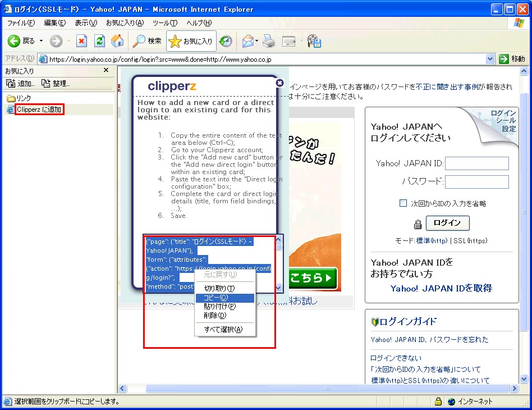Open the ヘルプ(H) menu
532x410 pixels.
coord(199,23)
